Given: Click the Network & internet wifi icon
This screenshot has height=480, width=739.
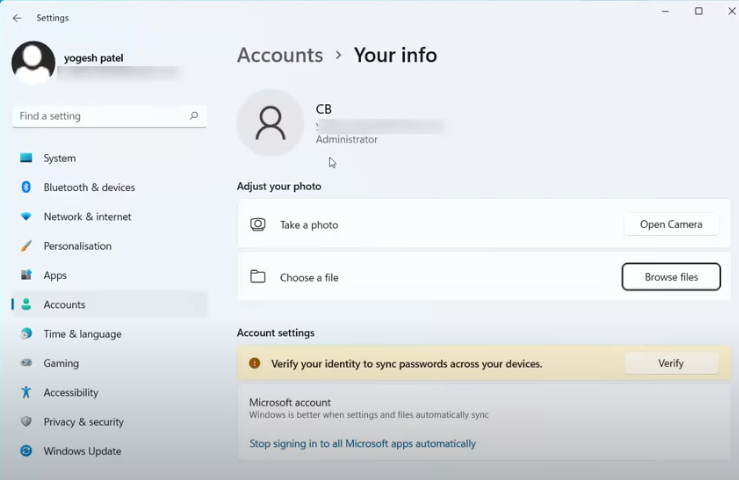Looking at the screenshot, I should coord(26,217).
